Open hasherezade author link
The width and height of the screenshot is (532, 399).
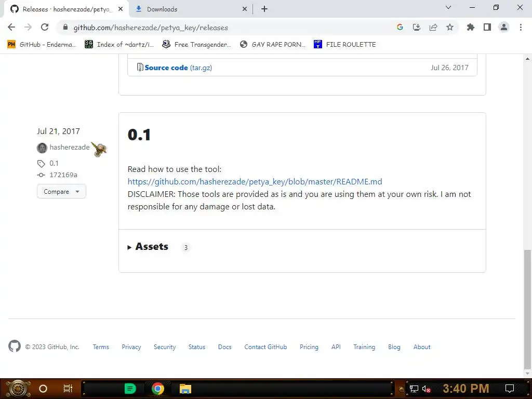pyautogui.click(x=70, y=147)
